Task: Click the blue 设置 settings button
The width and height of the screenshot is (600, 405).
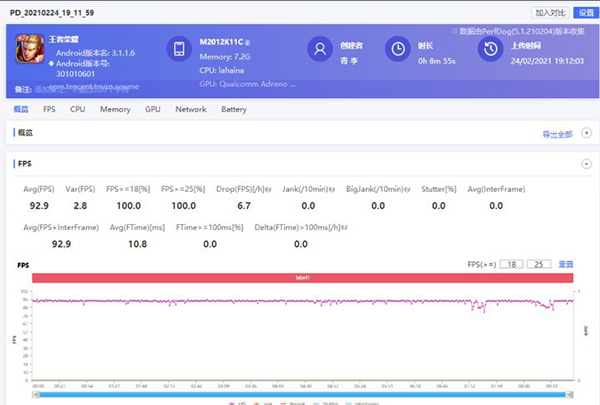Action: click(x=586, y=13)
